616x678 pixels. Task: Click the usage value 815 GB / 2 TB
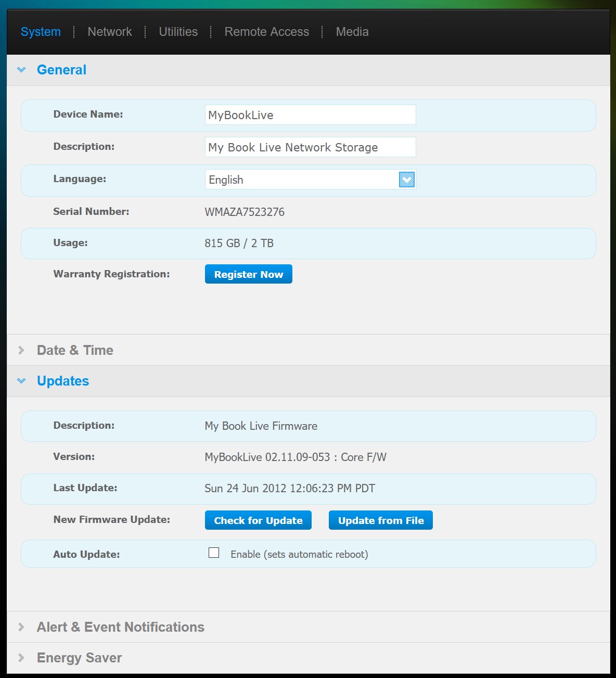[239, 243]
